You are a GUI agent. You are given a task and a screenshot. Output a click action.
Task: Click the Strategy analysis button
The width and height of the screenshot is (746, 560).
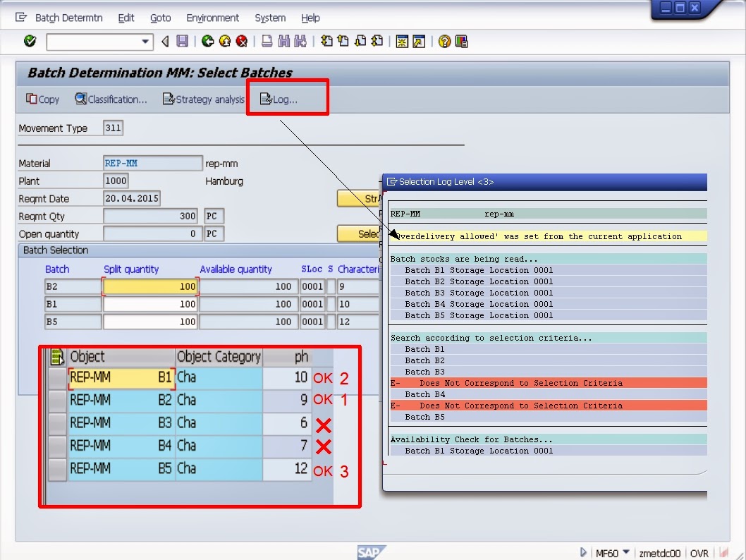203,99
